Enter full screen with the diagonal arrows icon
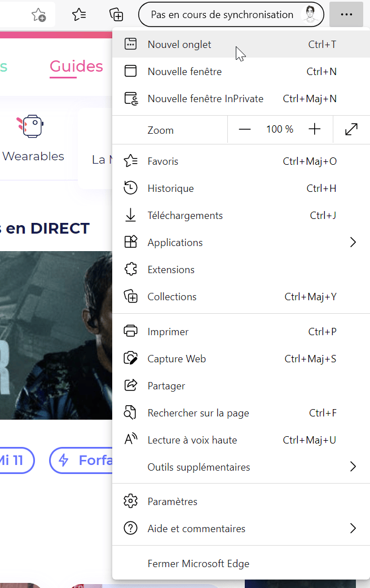 click(351, 129)
